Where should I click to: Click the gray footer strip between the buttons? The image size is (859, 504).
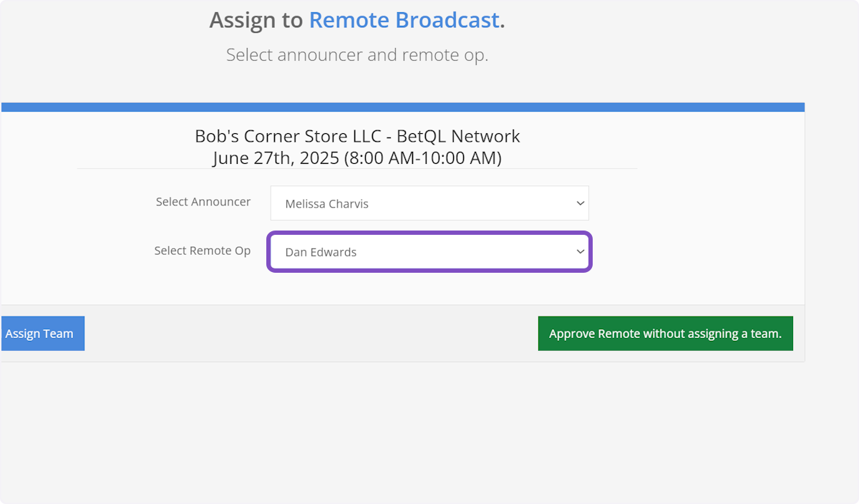click(x=311, y=334)
